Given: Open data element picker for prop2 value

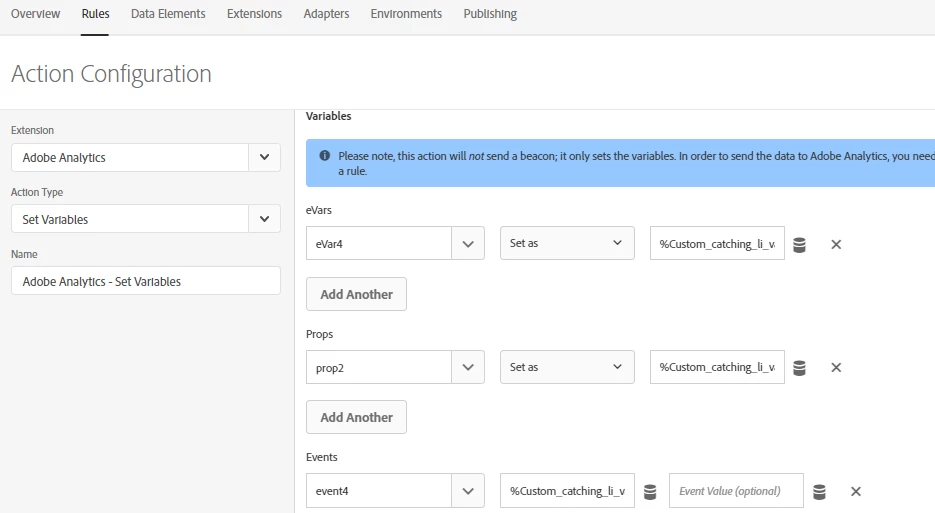Looking at the screenshot, I should pos(799,367).
